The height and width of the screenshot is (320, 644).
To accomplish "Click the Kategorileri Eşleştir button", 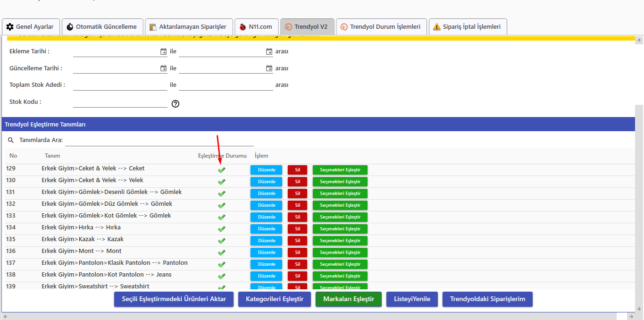I will [275, 299].
